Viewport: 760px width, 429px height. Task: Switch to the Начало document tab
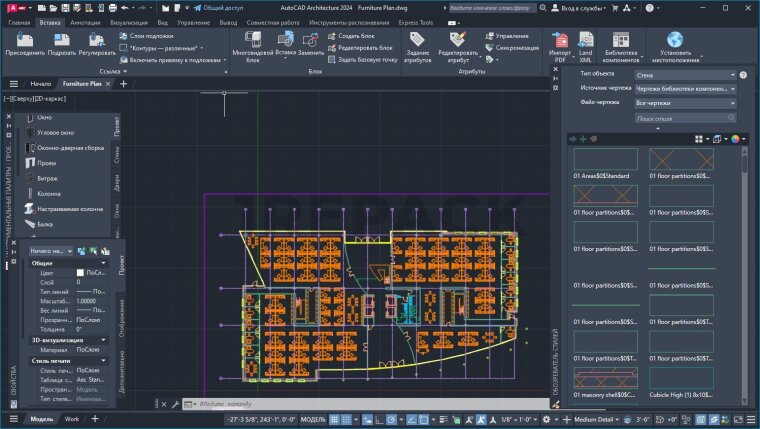(41, 84)
